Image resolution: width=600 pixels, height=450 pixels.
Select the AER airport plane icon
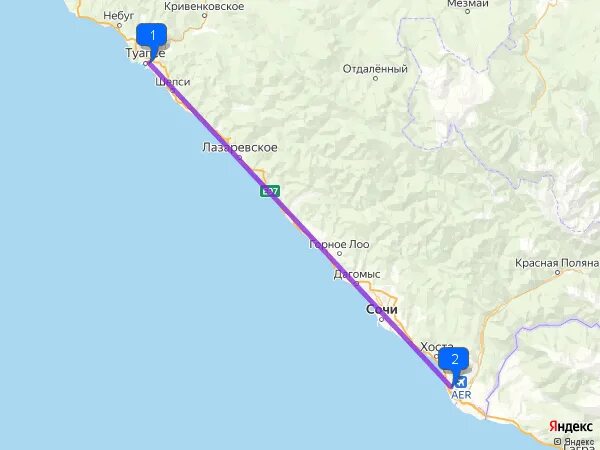click(x=461, y=382)
